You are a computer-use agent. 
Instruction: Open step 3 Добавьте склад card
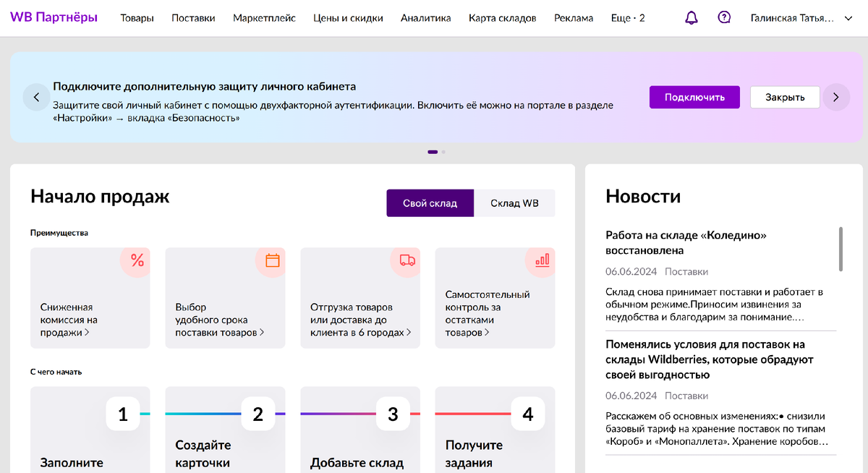pos(360,430)
